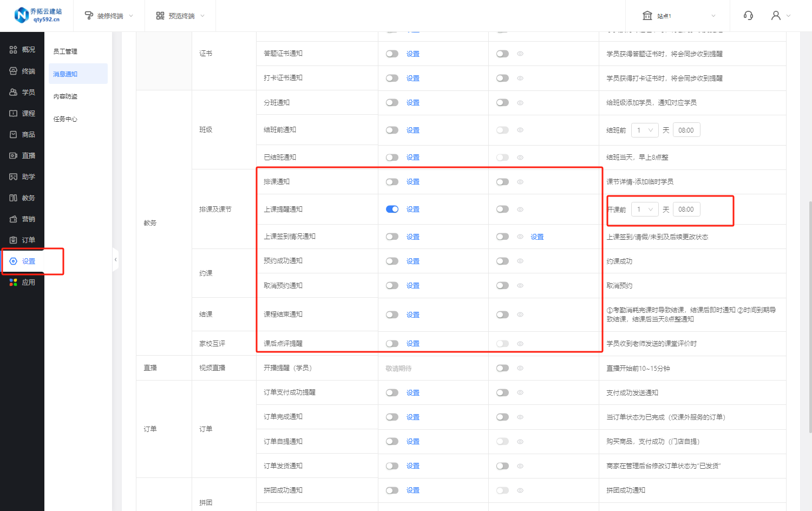Open the 终端 sidebar icon

[14, 71]
